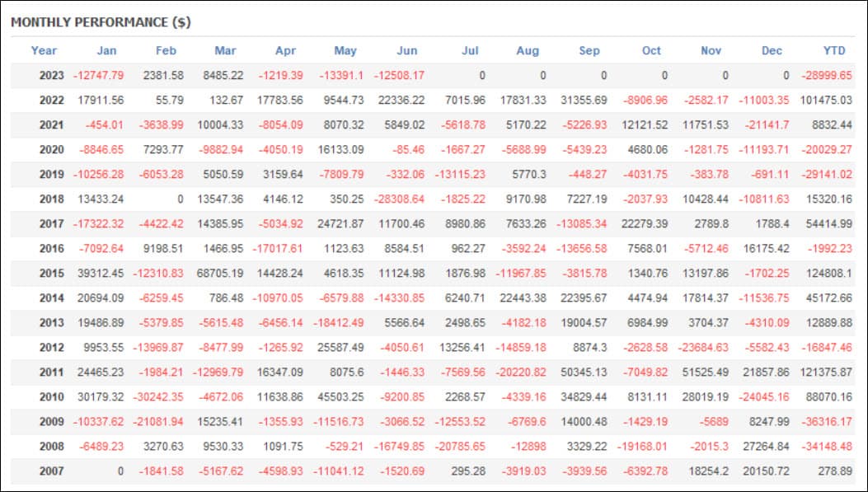Click the Aug column header
This screenshot has height=492, width=868.
[x=528, y=50]
